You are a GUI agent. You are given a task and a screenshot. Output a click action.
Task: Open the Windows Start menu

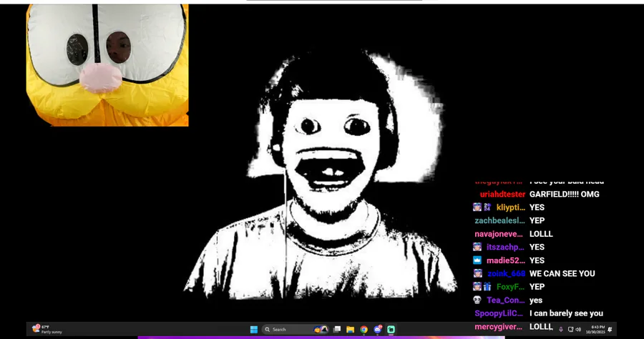pos(254,329)
